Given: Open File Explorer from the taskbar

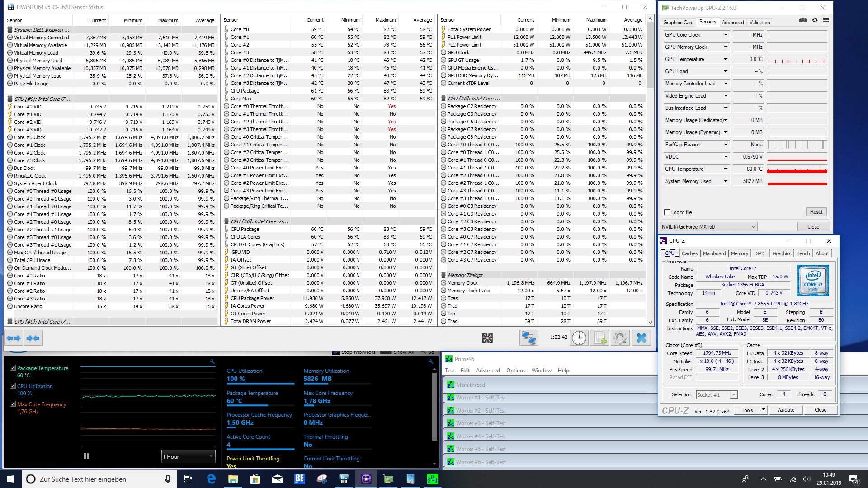Looking at the screenshot, I should 233,479.
